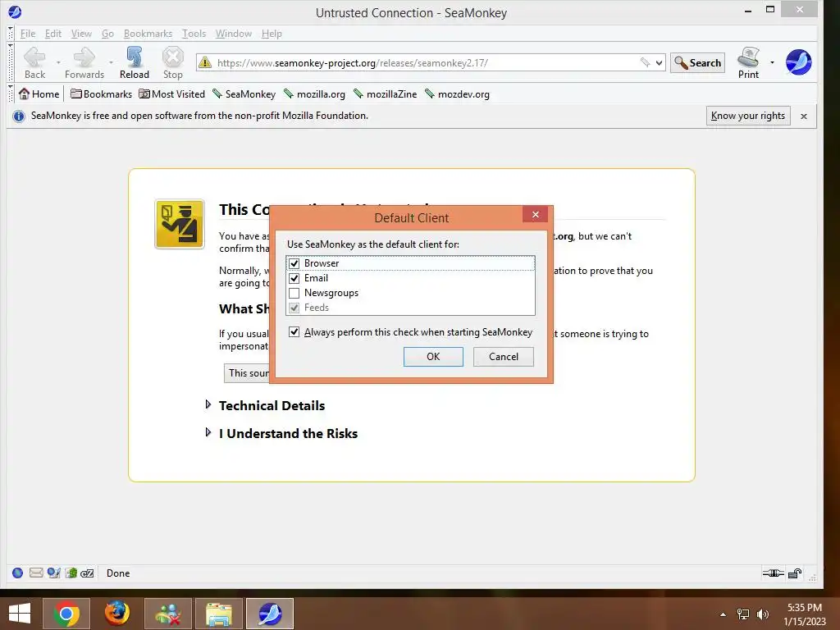Open the Back button history dropdown arrow
The height and width of the screenshot is (630, 840).
[x=58, y=62]
